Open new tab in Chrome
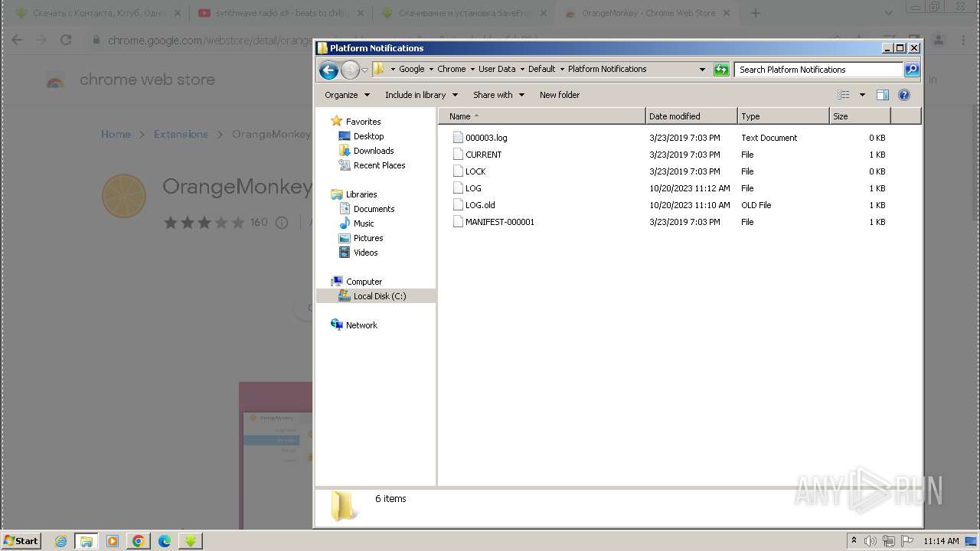This screenshot has width=980, height=551. [x=756, y=13]
